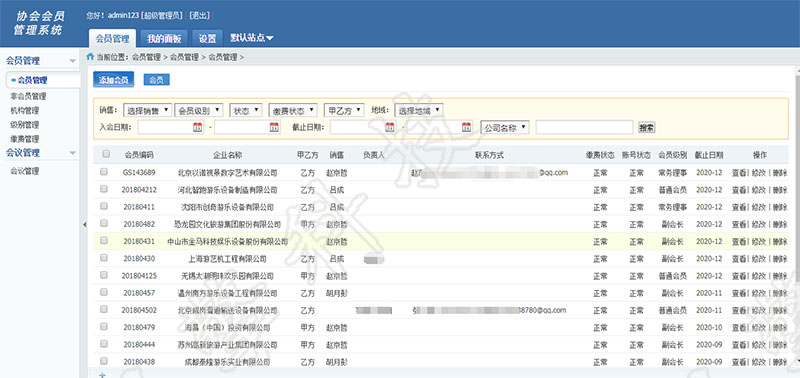
Task: Check the row 201804502 checkbox
Action: (x=104, y=309)
